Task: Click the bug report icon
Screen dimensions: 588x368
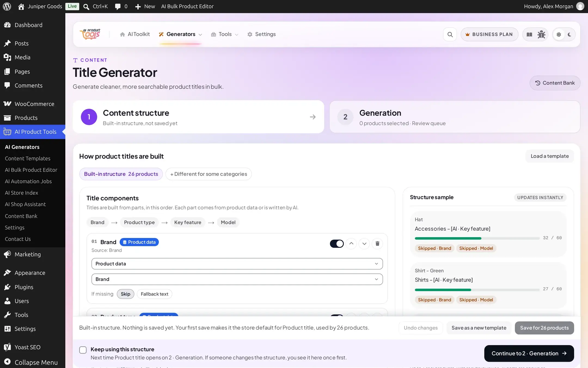Action: pyautogui.click(x=541, y=34)
